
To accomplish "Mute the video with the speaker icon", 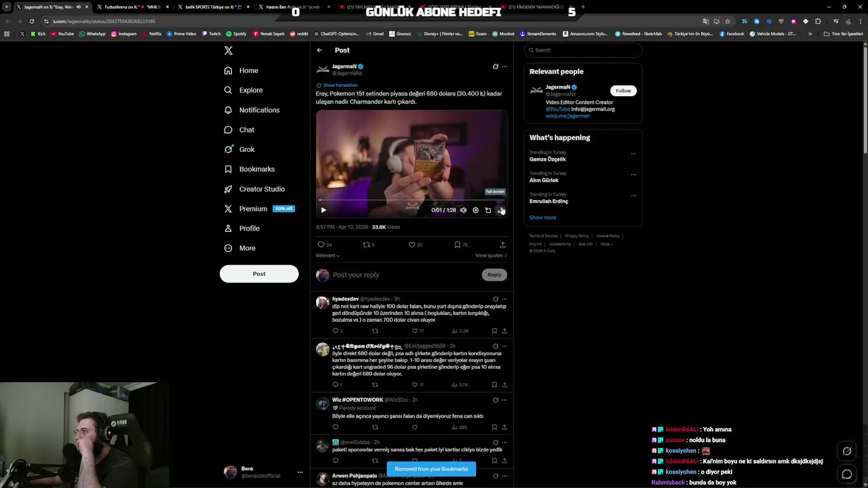I will tap(463, 210).
